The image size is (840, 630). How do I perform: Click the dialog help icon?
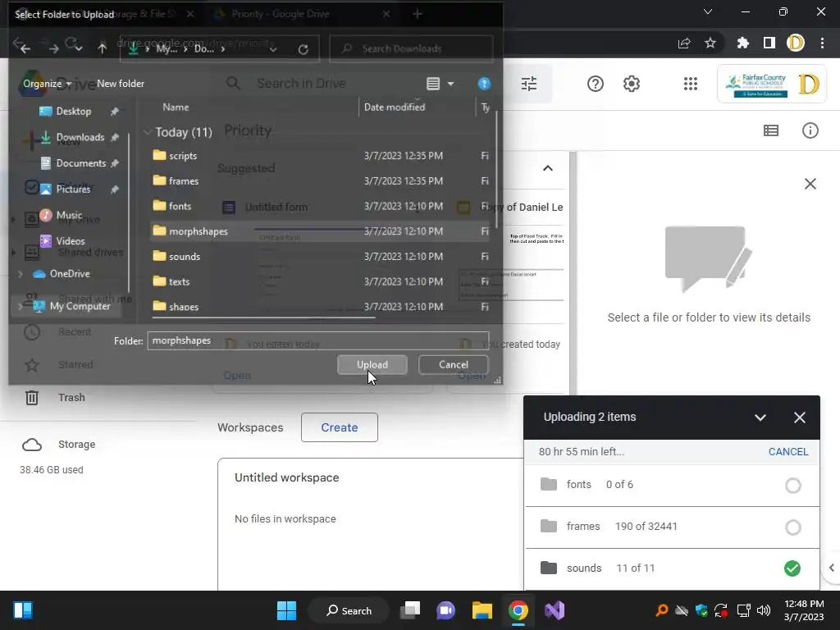pos(484,84)
